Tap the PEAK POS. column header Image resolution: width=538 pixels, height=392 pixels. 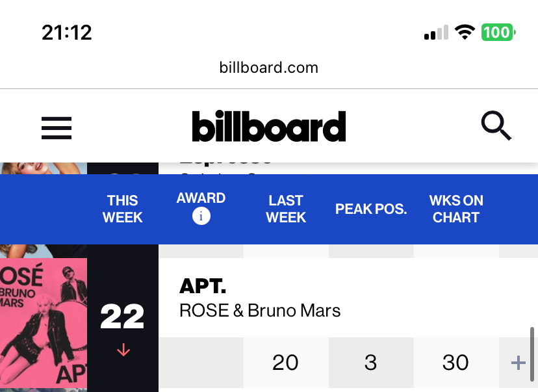[371, 209]
